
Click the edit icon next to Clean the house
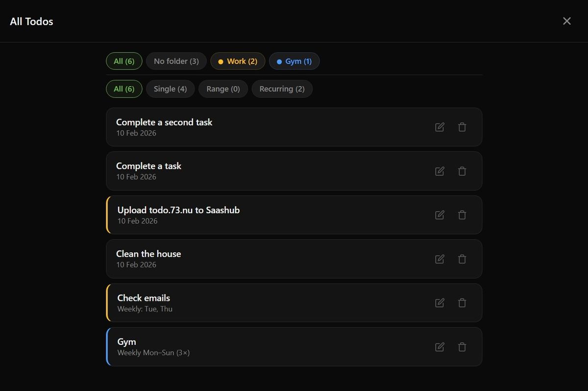440,259
